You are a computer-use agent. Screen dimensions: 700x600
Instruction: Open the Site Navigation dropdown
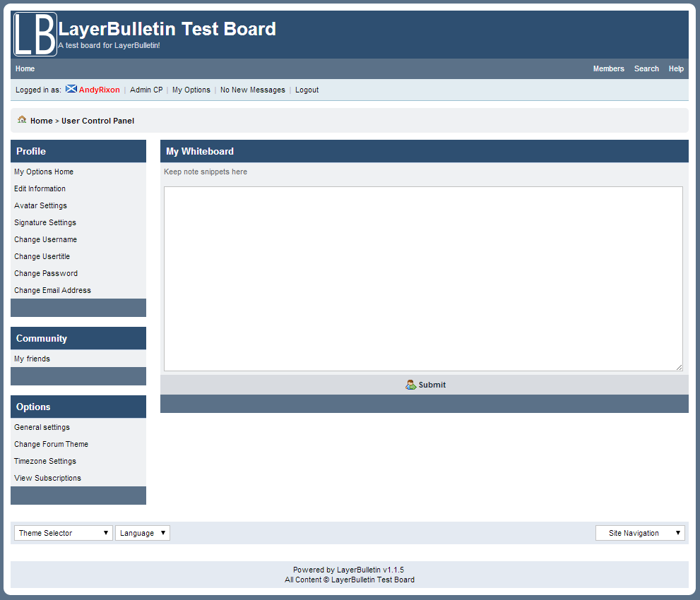click(x=639, y=532)
